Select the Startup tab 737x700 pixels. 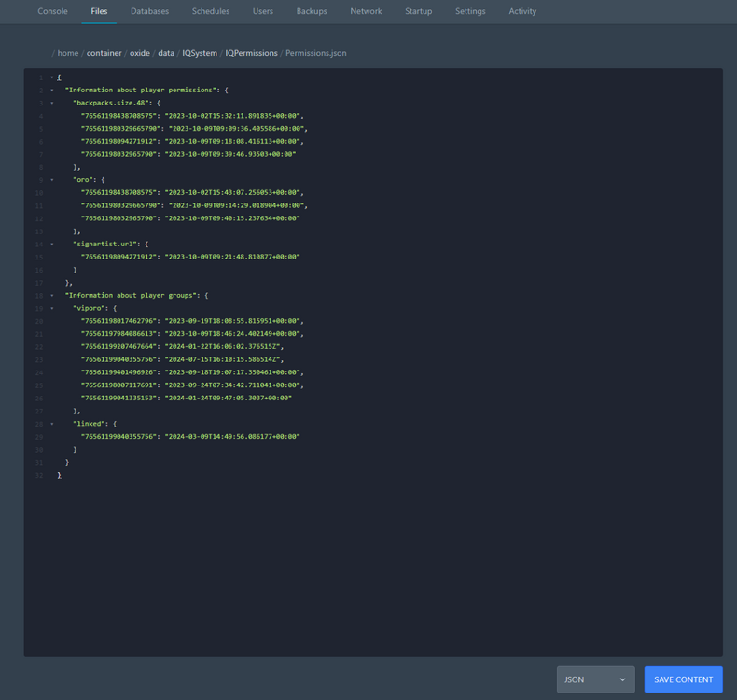point(418,11)
